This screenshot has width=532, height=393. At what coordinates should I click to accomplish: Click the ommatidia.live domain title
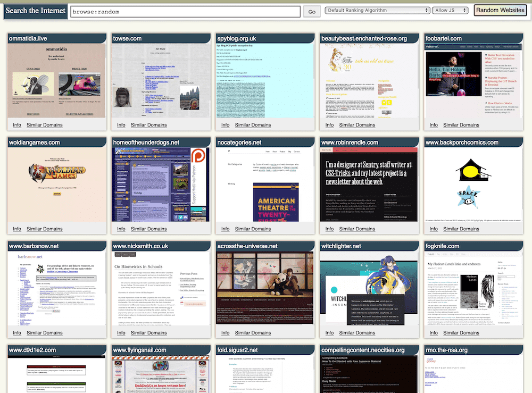point(28,38)
